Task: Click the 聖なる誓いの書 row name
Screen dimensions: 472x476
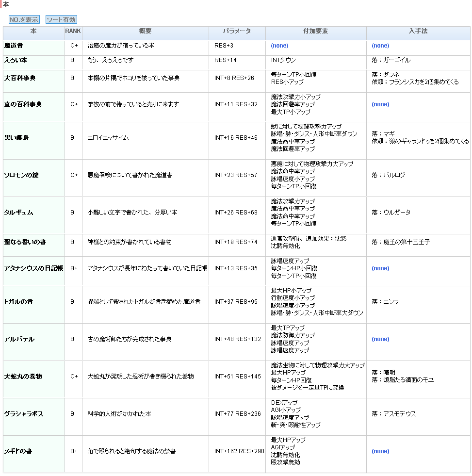Action: [x=25, y=242]
